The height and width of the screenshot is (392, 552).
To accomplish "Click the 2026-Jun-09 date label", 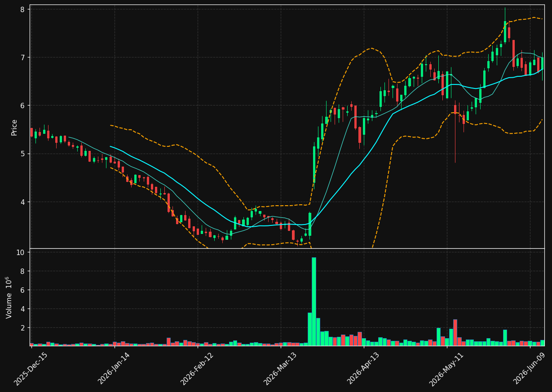I will (x=530, y=369).
